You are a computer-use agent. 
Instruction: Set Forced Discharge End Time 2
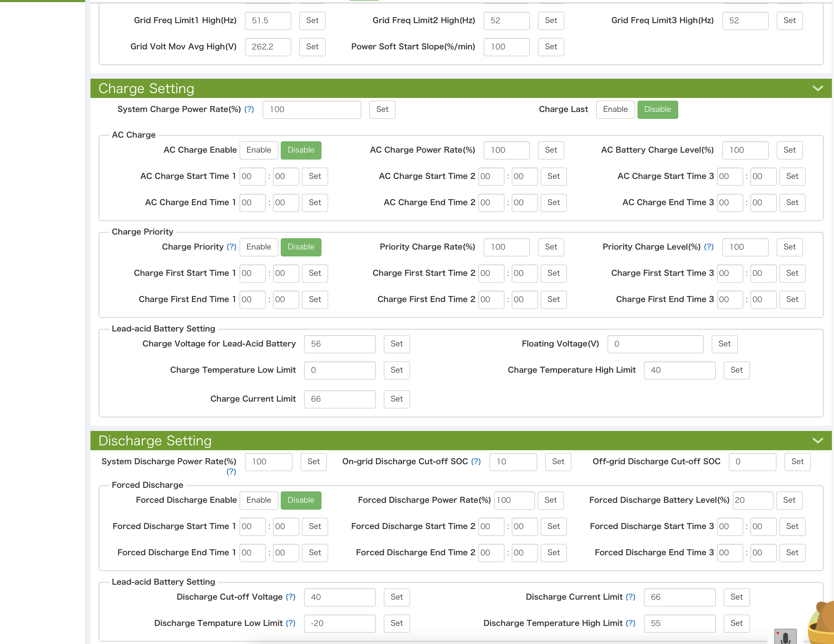(x=554, y=553)
